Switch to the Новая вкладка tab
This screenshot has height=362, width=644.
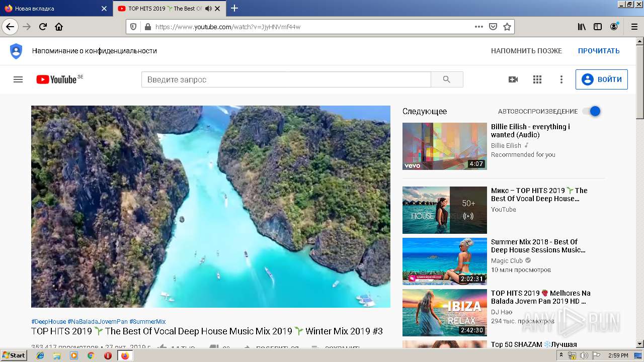(55, 9)
